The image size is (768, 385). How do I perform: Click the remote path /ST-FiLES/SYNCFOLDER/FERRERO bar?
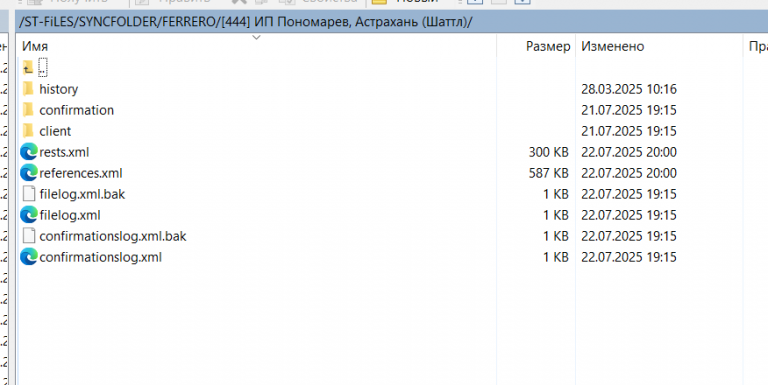click(392, 22)
